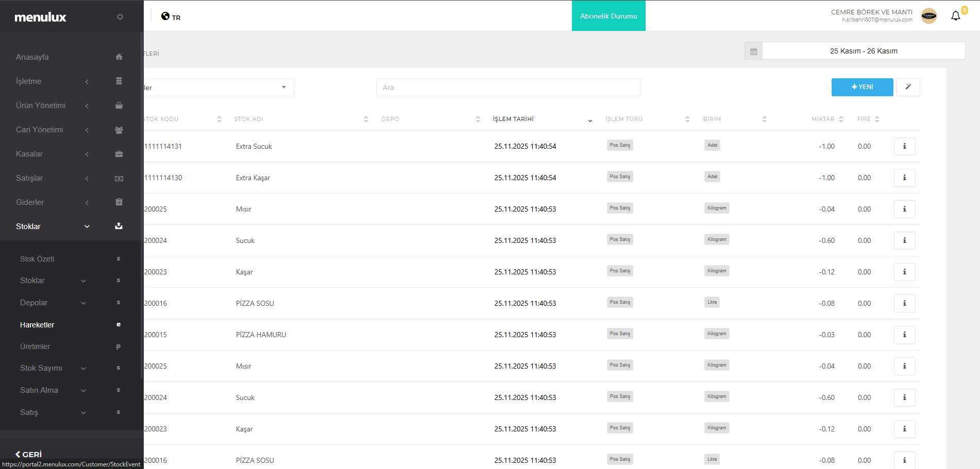
Task: Open info for first Kaşar row
Action: pos(904,272)
